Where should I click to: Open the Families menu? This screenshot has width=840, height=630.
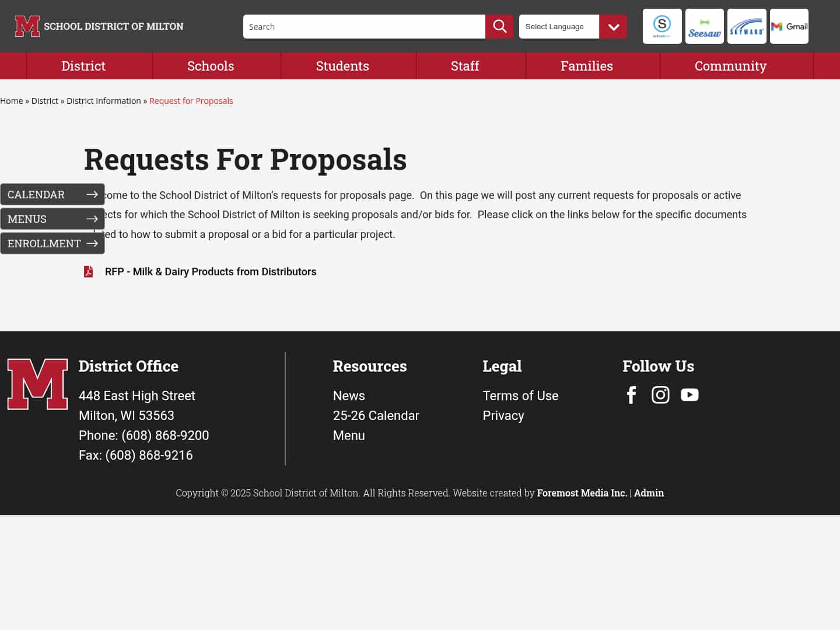point(587,65)
